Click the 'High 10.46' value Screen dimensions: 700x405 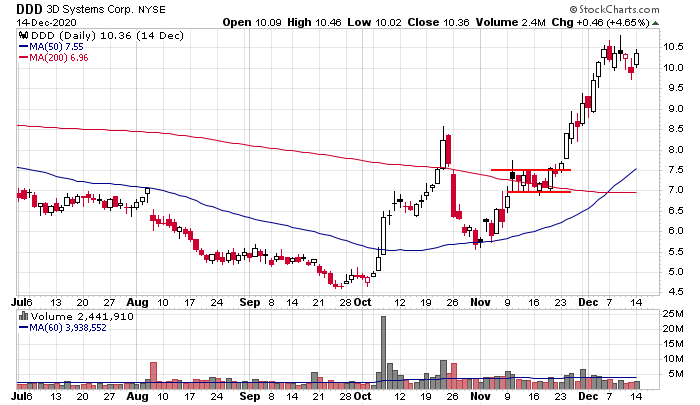pyautogui.click(x=314, y=22)
